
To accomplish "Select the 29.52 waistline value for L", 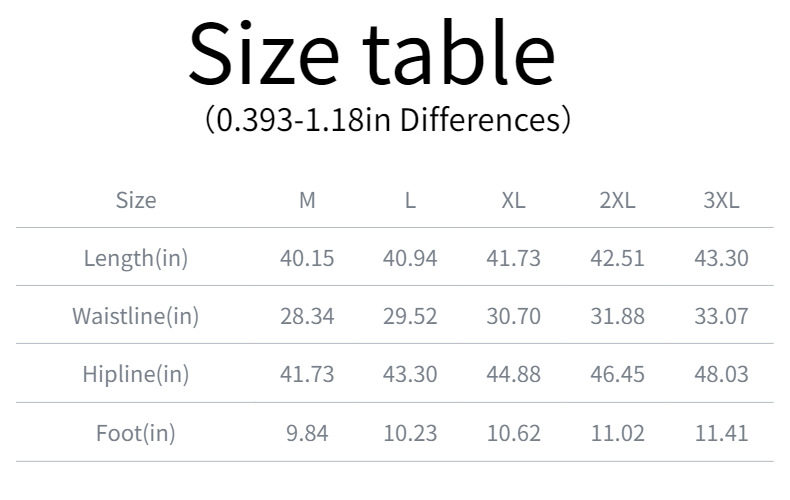I will [x=410, y=317].
